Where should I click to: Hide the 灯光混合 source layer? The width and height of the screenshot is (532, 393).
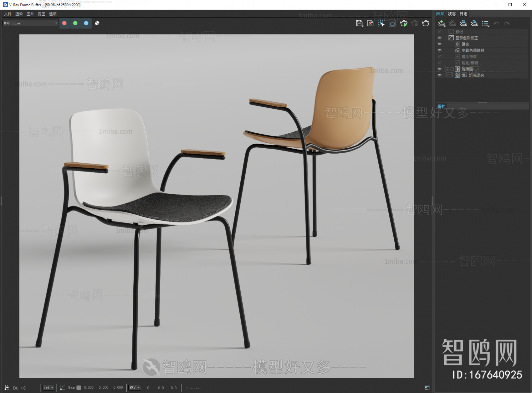point(440,75)
